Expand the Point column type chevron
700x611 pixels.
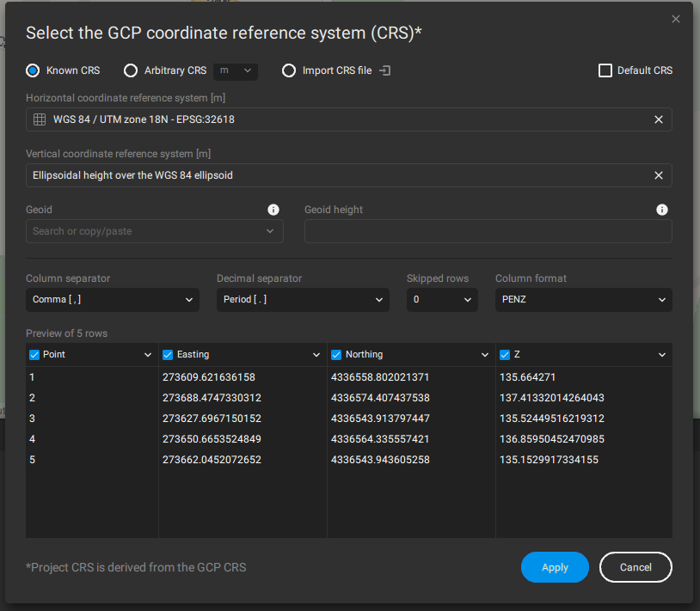pyautogui.click(x=148, y=355)
